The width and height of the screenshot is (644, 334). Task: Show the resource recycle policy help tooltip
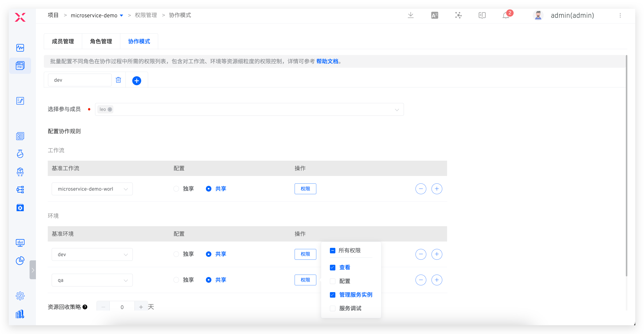pos(85,307)
